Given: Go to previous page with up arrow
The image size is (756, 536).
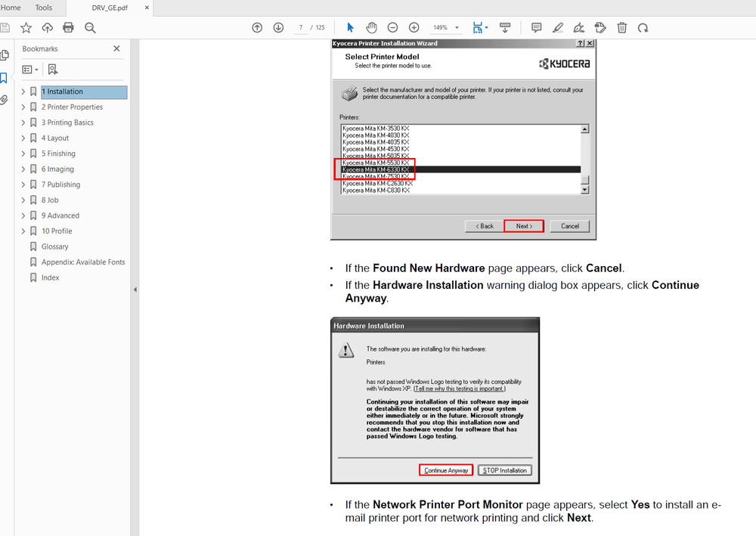Looking at the screenshot, I should (257, 27).
